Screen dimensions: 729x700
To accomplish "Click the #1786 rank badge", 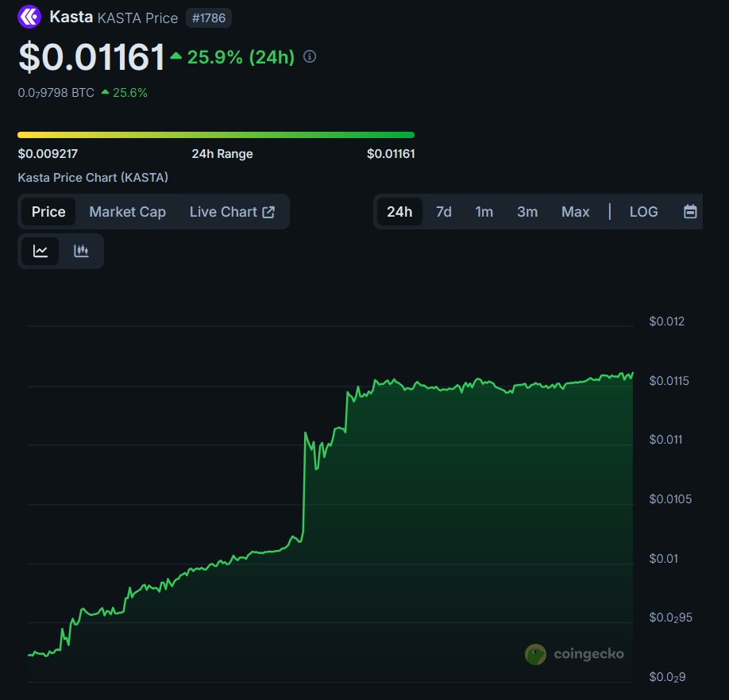I will (209, 18).
